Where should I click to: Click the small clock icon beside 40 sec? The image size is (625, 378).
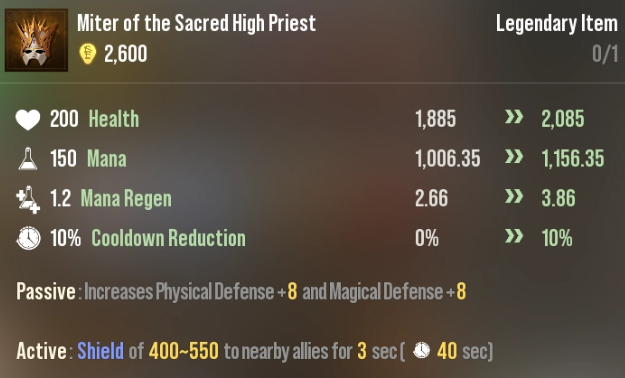click(x=422, y=350)
